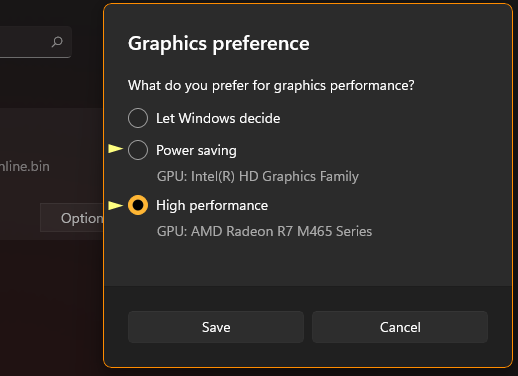
Task: Select the Power saving radio button
Action: pyautogui.click(x=138, y=150)
